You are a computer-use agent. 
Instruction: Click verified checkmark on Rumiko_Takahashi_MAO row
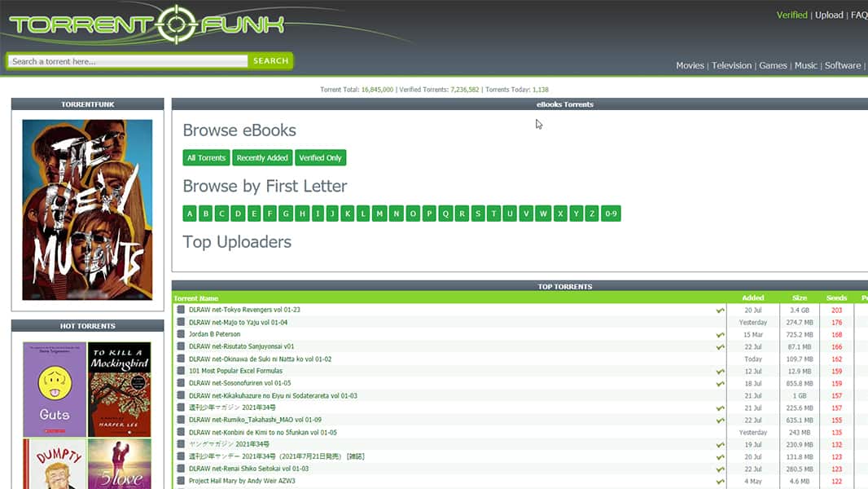(x=720, y=420)
